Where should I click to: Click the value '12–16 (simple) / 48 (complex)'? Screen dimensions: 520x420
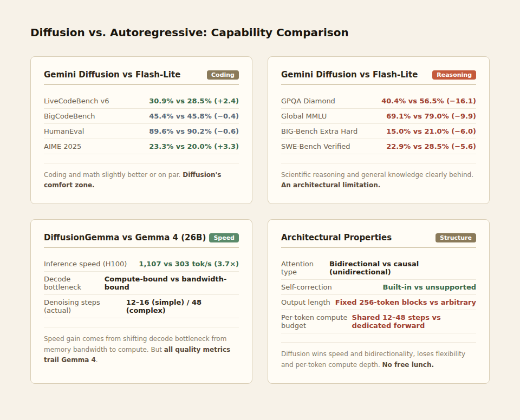164,306
